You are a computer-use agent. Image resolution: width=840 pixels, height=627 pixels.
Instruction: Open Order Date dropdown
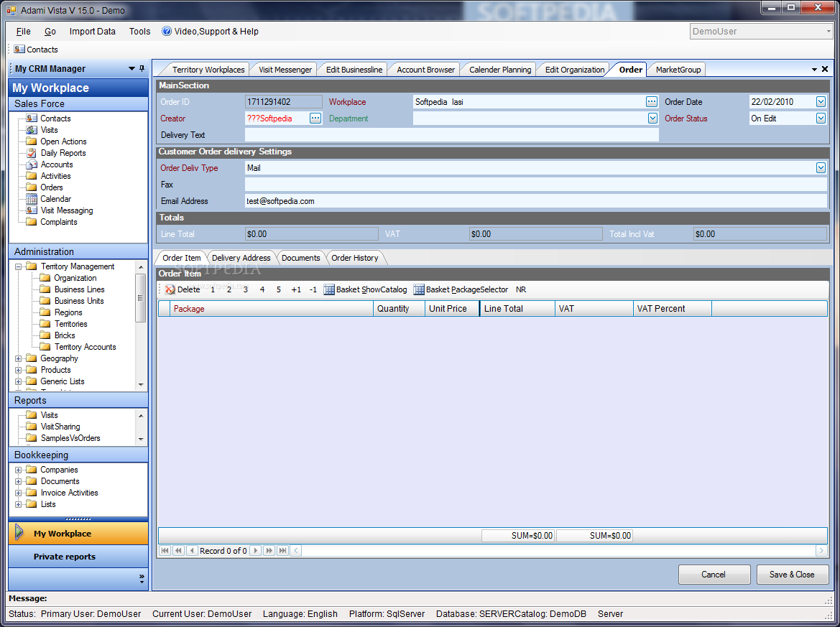point(821,102)
